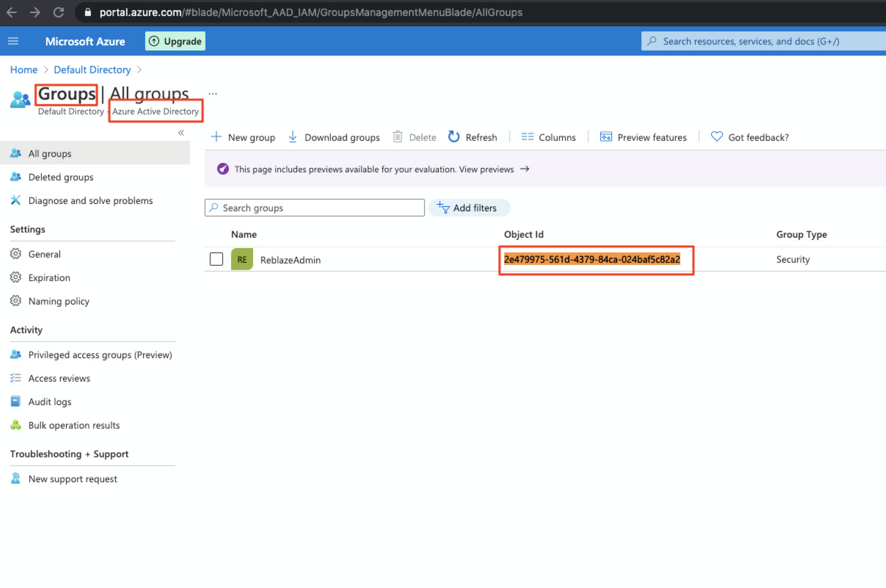
Task: Open the hamburger portal menu
Action: click(13, 41)
